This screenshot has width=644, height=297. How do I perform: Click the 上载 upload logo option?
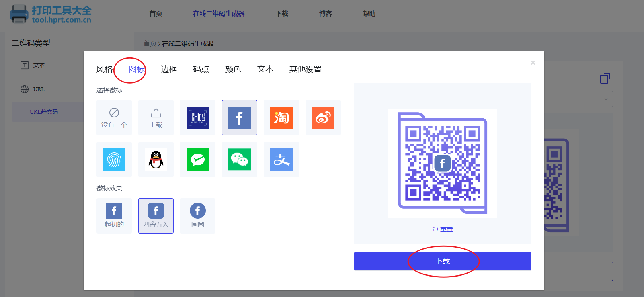click(156, 118)
